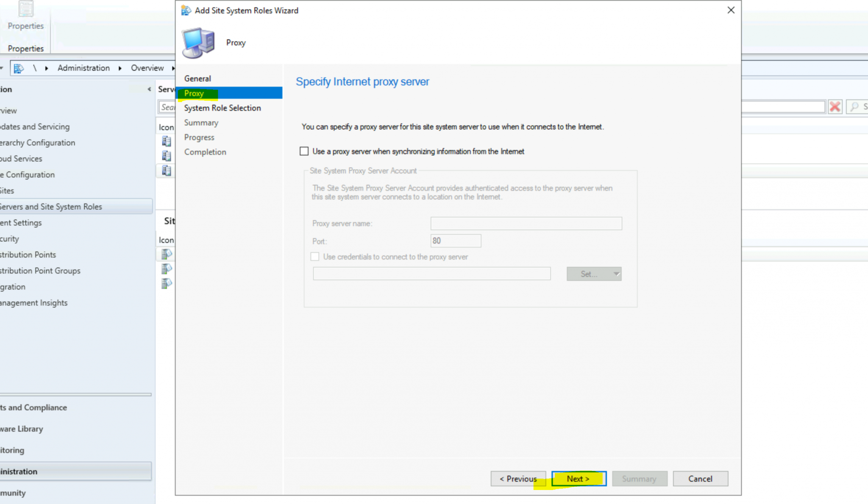Enable use a proxy server checkbox
868x504 pixels.
click(x=304, y=151)
